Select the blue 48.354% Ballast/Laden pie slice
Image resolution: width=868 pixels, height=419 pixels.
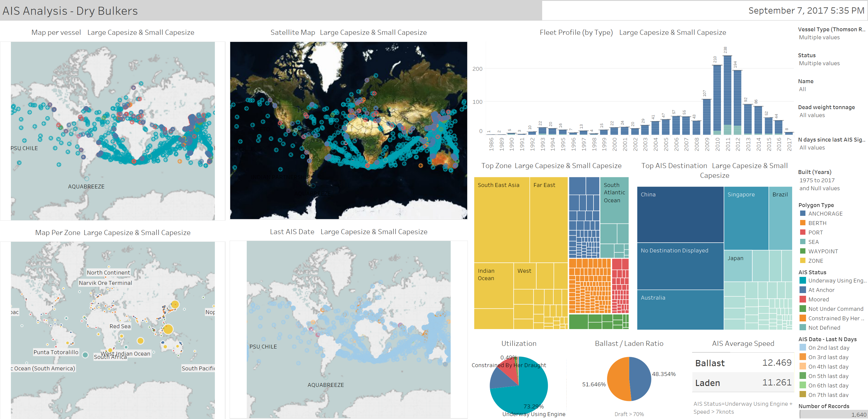[640, 379]
